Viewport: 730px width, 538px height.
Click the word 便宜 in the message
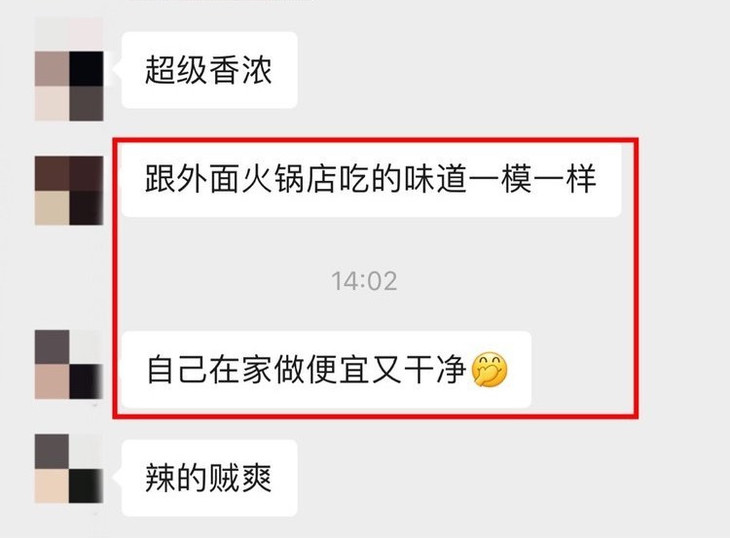(338, 370)
